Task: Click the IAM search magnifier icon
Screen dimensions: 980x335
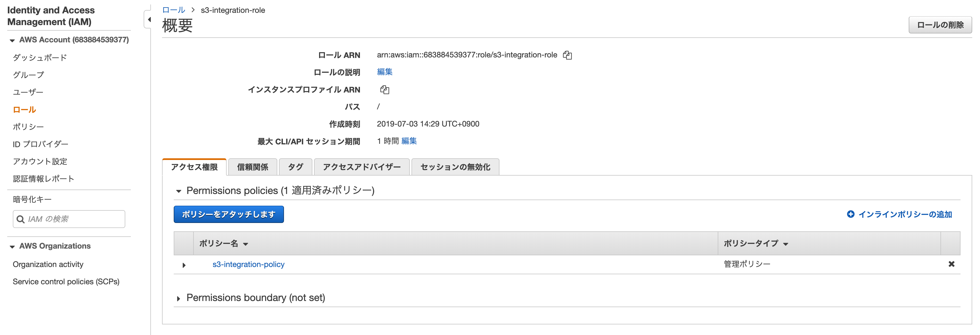Action: (x=21, y=219)
